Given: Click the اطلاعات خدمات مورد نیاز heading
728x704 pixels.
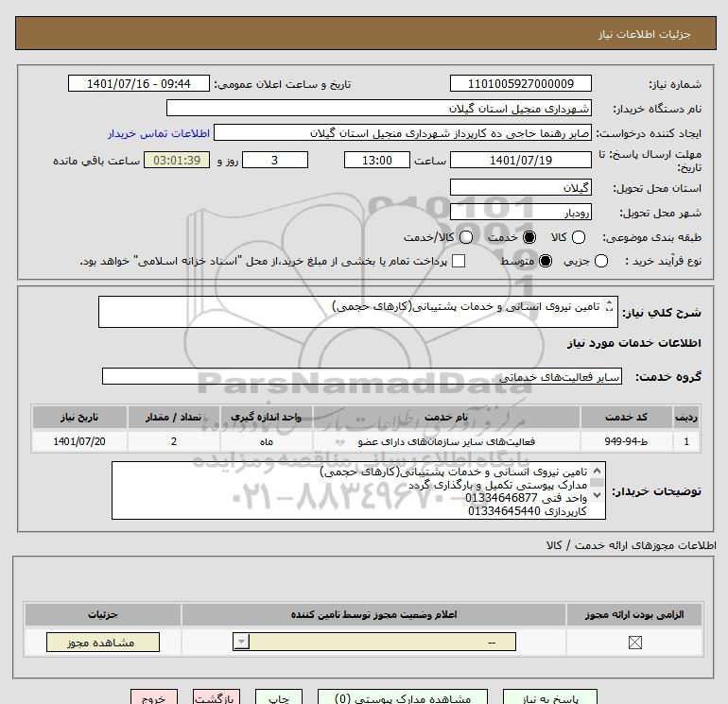Looking at the screenshot, I should coord(633,343).
